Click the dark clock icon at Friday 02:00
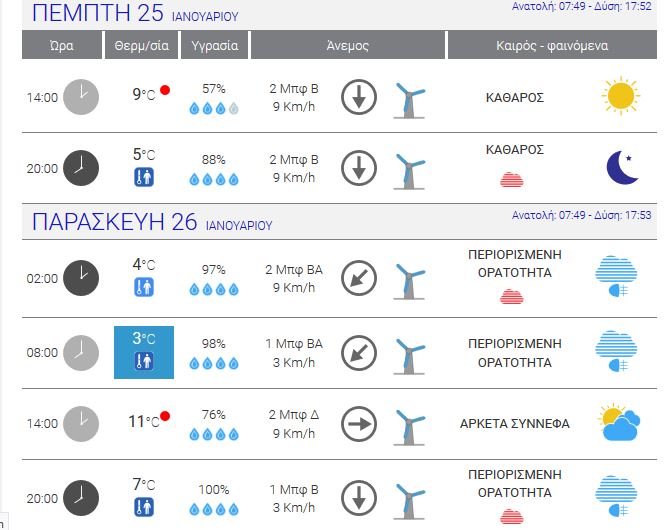This screenshot has width=665, height=530. 81,278
